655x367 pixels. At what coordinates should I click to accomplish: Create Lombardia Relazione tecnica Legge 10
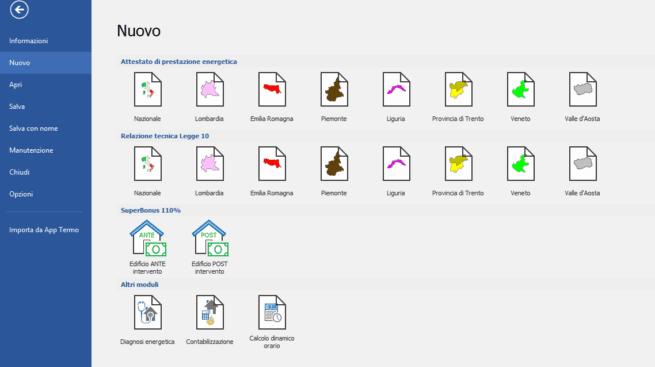tap(209, 171)
